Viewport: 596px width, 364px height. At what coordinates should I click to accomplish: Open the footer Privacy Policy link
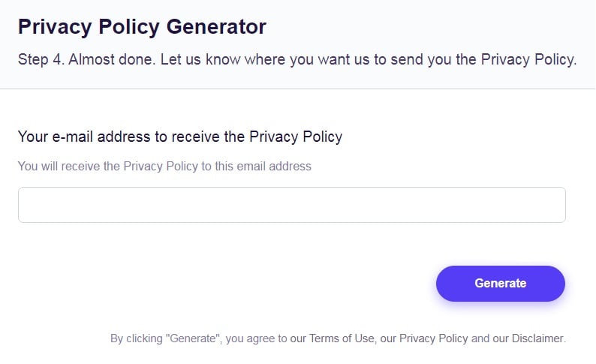tap(433, 338)
